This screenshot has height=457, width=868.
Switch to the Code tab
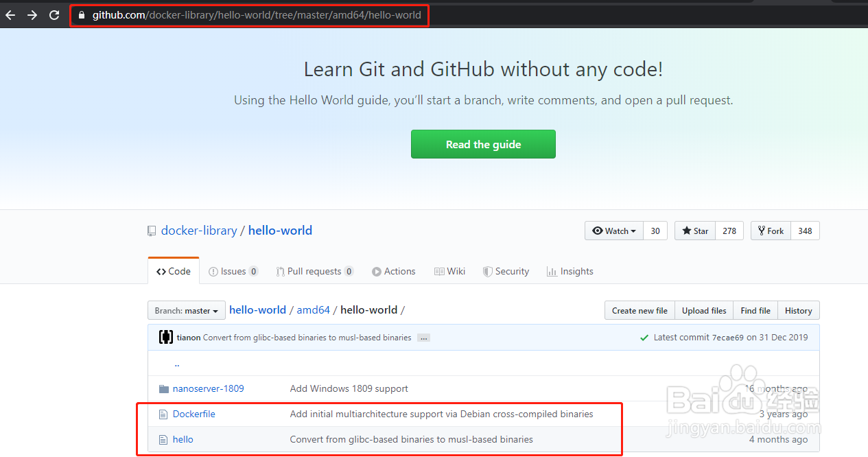[174, 271]
